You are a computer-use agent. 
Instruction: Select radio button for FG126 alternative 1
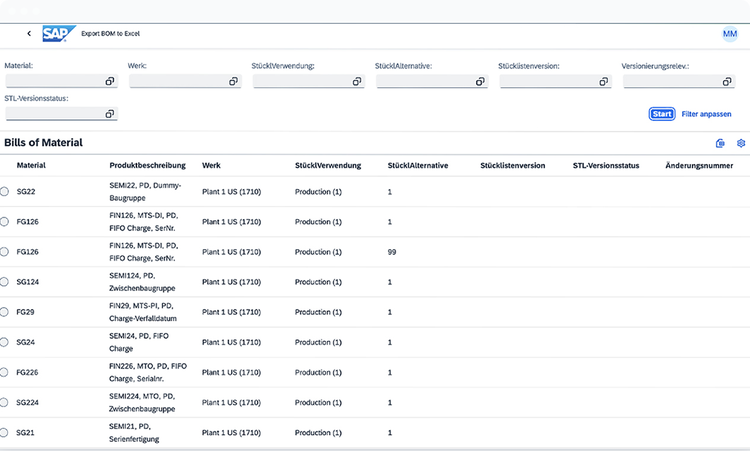(4, 221)
